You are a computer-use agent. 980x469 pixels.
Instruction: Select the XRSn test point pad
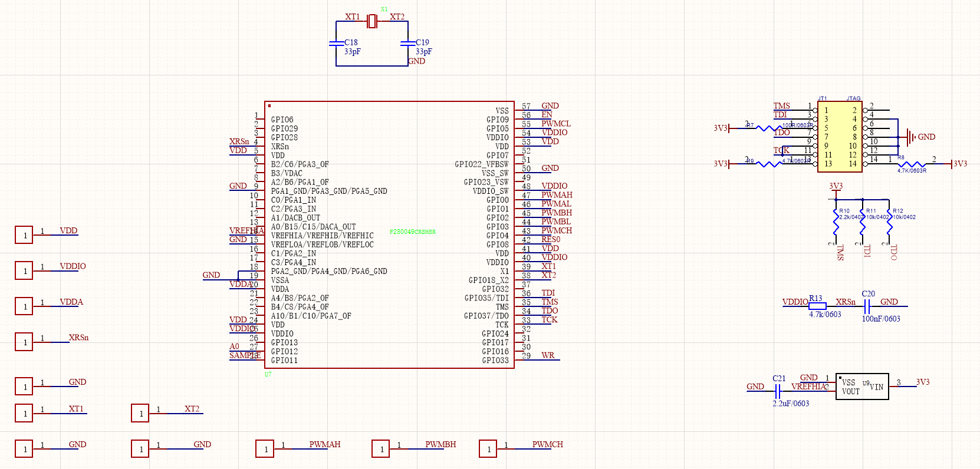pos(24,342)
